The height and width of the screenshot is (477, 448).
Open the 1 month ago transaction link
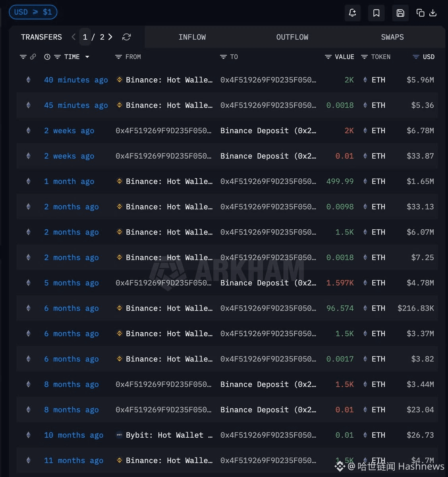tap(69, 181)
